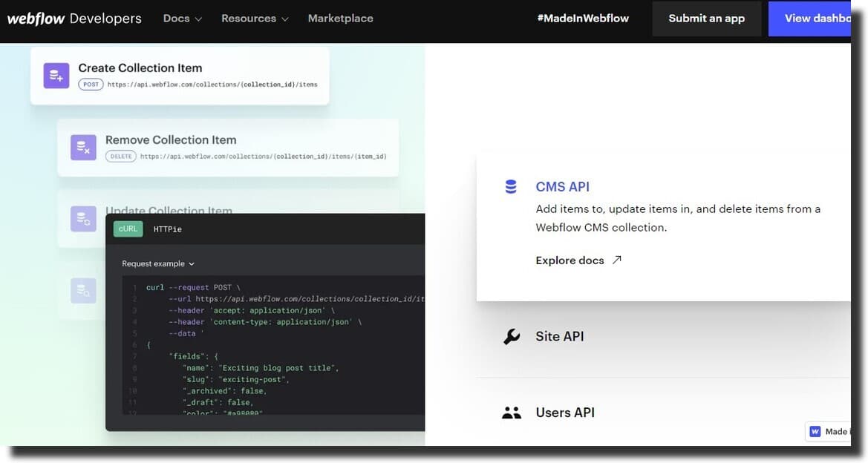Switch to the HTTPie tab
The width and height of the screenshot is (868, 463).
[168, 229]
